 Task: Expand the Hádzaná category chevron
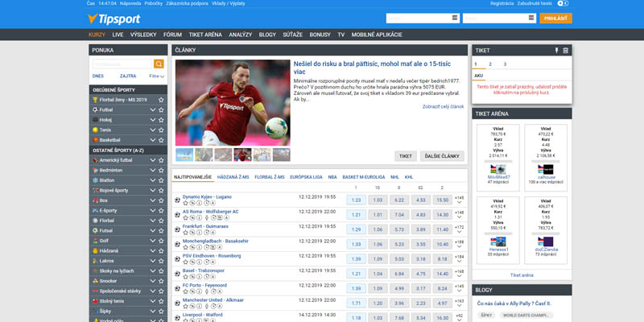152,250
